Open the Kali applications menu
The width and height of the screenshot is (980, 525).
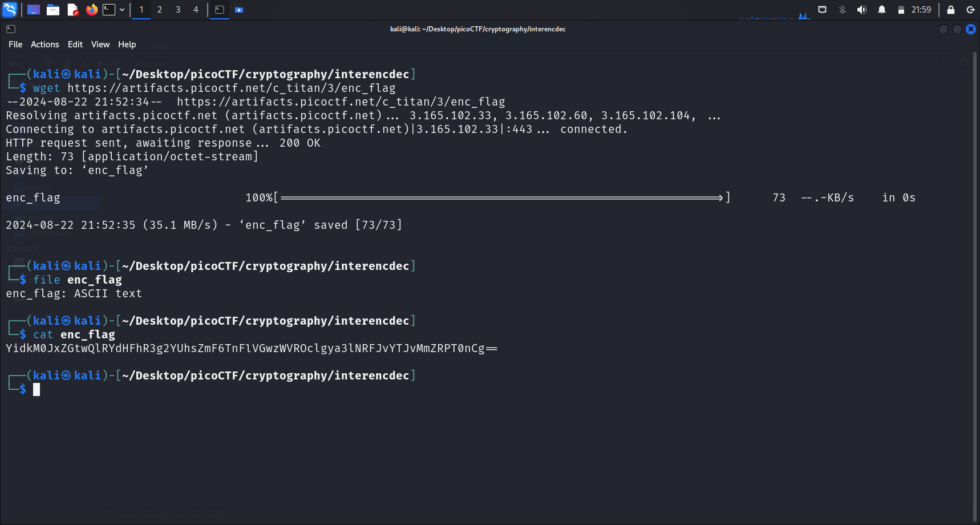pos(10,10)
